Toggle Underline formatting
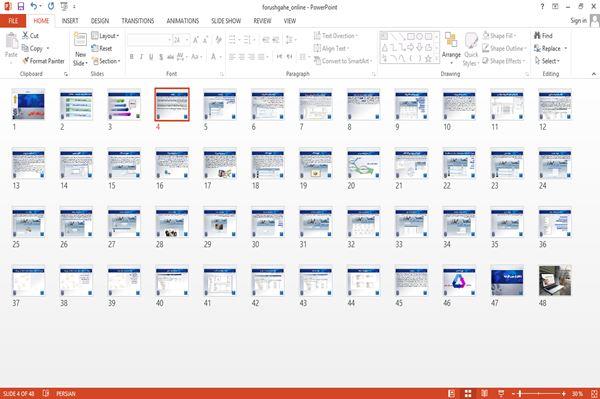600x399 pixels. pyautogui.click(x=151, y=57)
